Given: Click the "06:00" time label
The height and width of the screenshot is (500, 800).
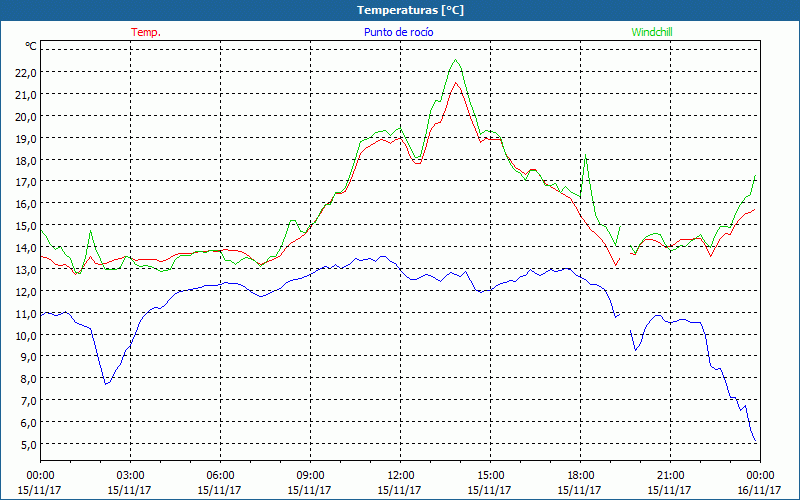Looking at the screenshot, I should [220, 476].
